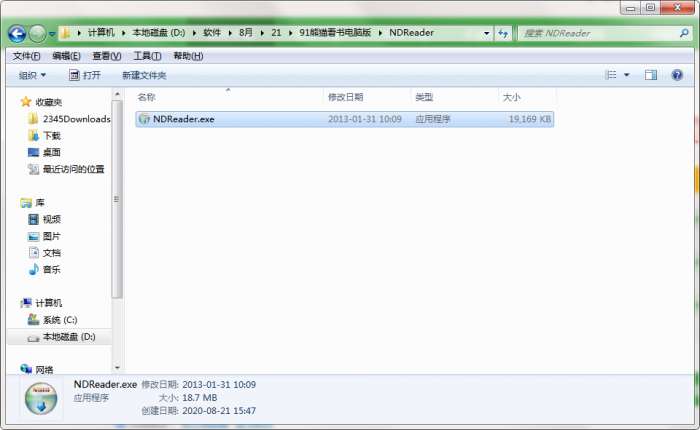
Task: Open 桌面 in navigation pane
Action: point(52,152)
